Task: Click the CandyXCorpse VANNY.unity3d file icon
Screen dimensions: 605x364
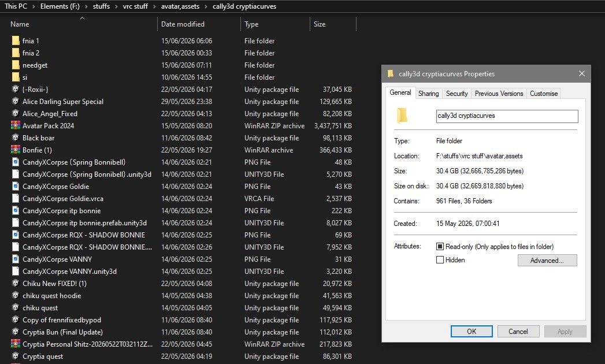Action: (x=16, y=272)
